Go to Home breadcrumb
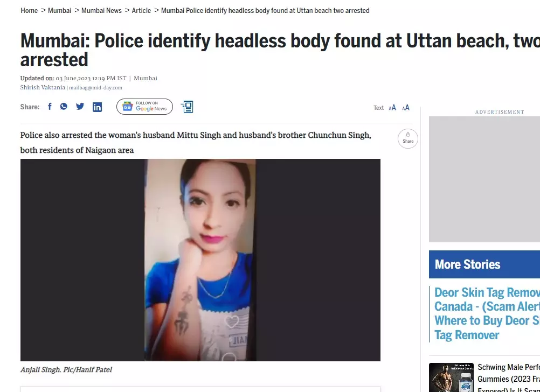 (x=29, y=11)
